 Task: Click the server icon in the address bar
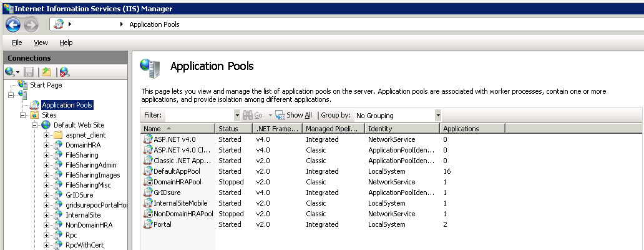coord(59,24)
